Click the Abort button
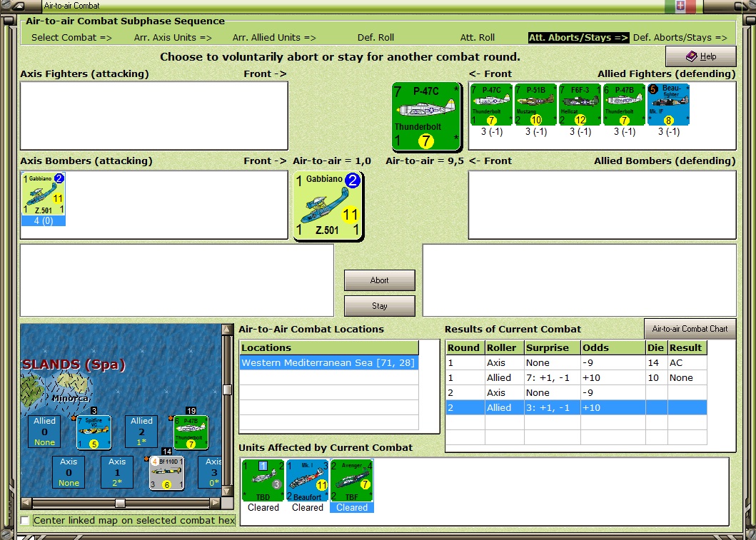The image size is (756, 540). 380,280
